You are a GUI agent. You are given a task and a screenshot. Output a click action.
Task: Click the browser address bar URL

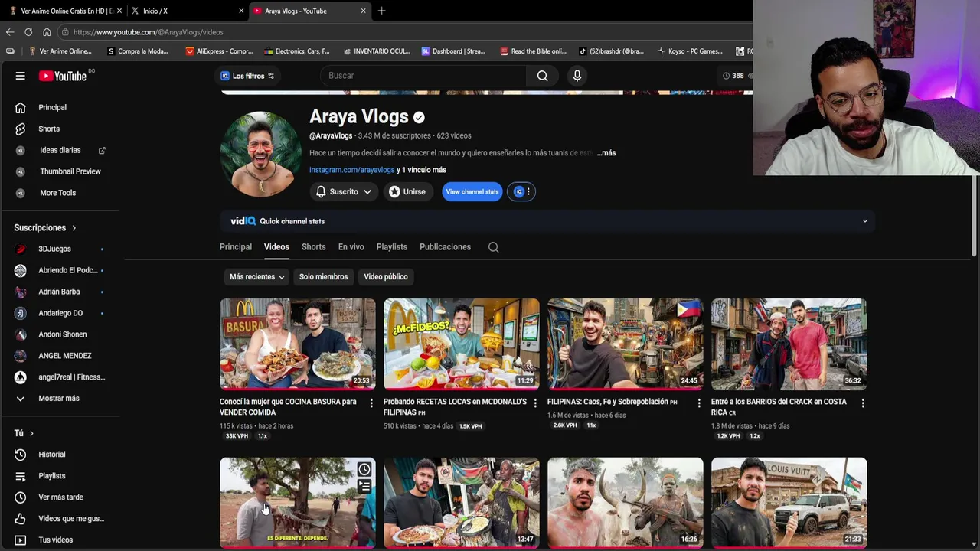click(x=148, y=32)
